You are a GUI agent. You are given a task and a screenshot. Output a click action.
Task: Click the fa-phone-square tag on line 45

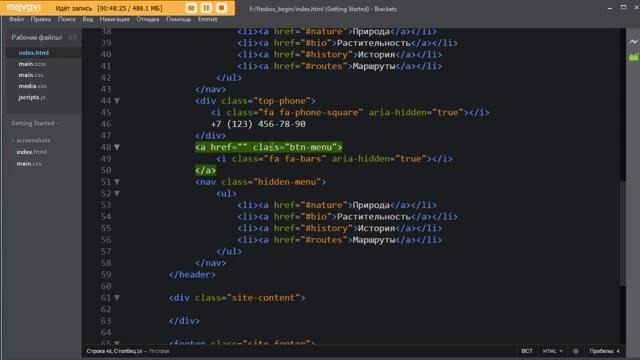(350, 113)
